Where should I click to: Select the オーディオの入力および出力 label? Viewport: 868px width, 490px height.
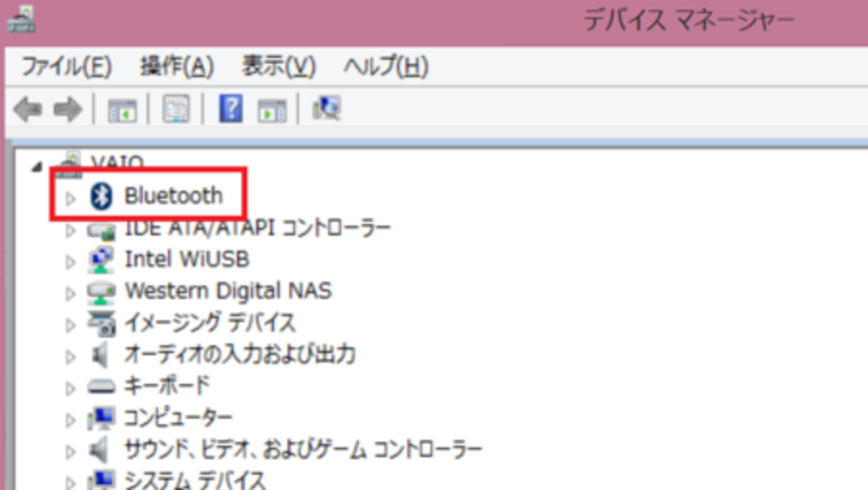click(239, 354)
